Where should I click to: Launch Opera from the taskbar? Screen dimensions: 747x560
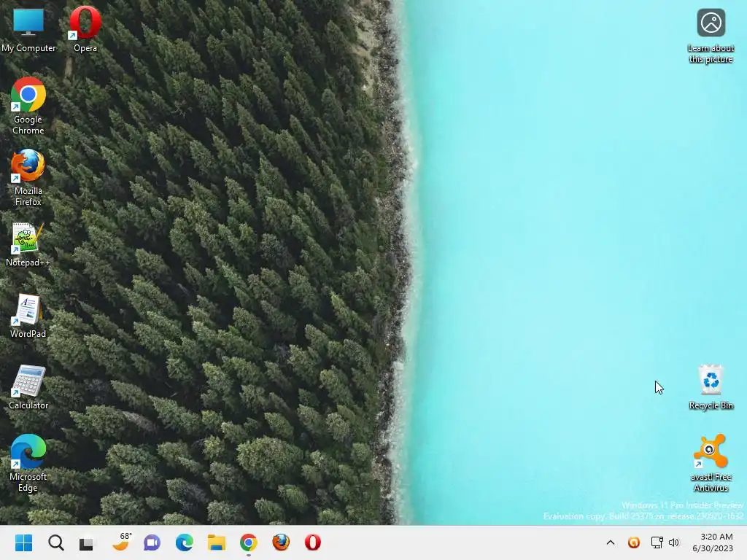click(312, 542)
